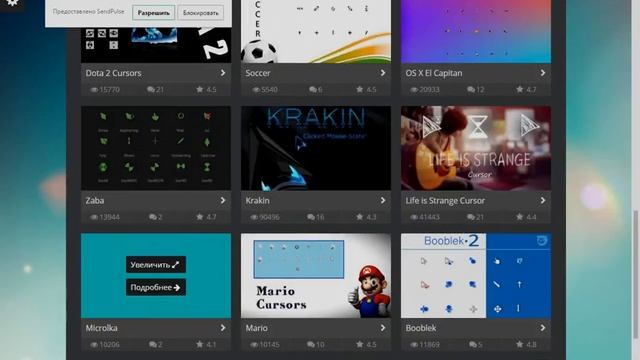640x360 pixels.
Task: Open the Krakin cursors thumbnail
Action: (316, 148)
